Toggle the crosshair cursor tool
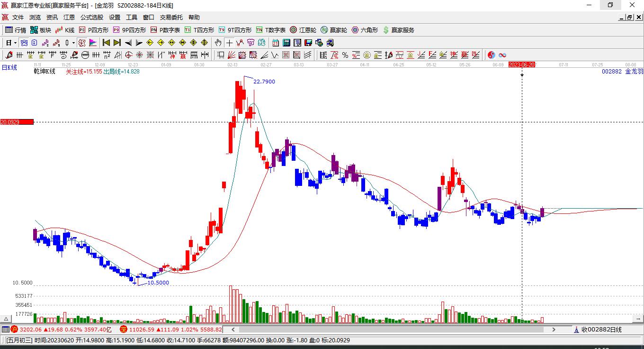The image size is (644, 349). pyautogui.click(x=229, y=43)
